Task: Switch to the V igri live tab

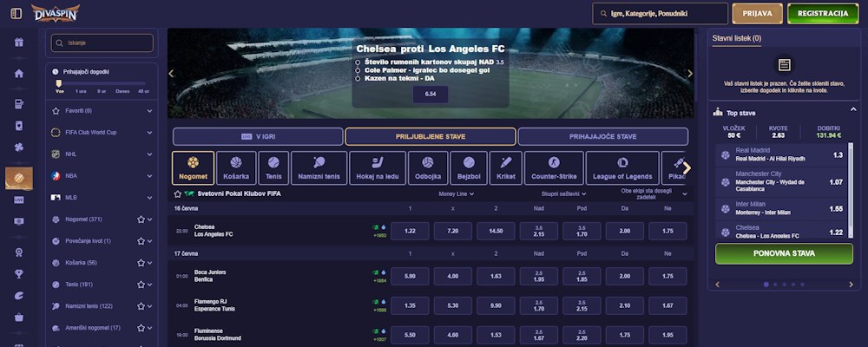Action: (258, 137)
